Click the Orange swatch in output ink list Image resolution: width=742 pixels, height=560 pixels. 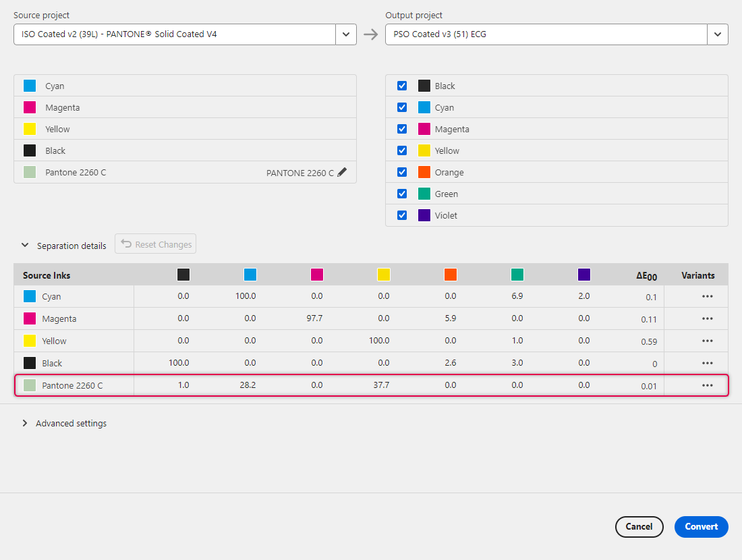(424, 172)
